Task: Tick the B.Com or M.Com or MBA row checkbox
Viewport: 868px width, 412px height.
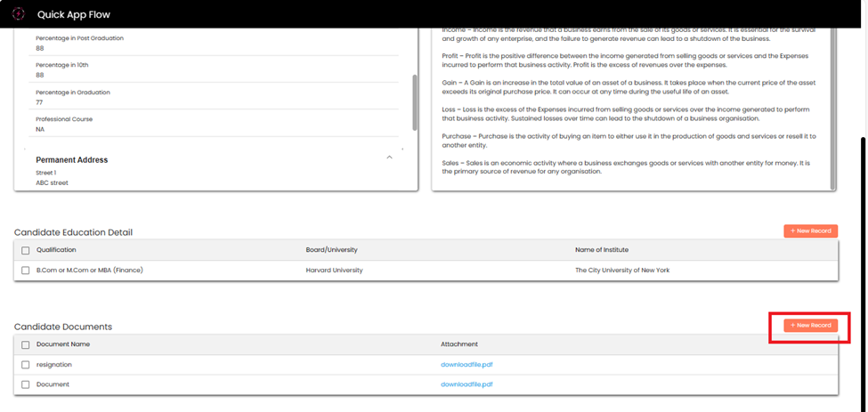Action: (26, 271)
